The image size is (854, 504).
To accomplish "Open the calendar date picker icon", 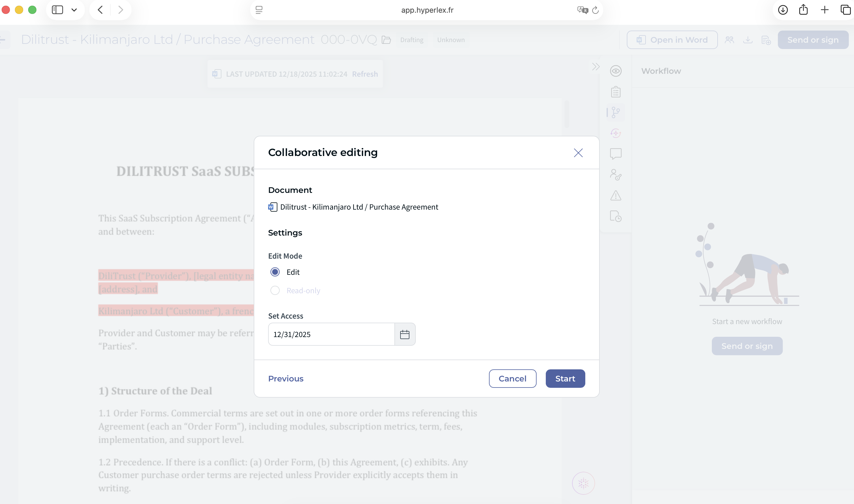I will [x=405, y=334].
